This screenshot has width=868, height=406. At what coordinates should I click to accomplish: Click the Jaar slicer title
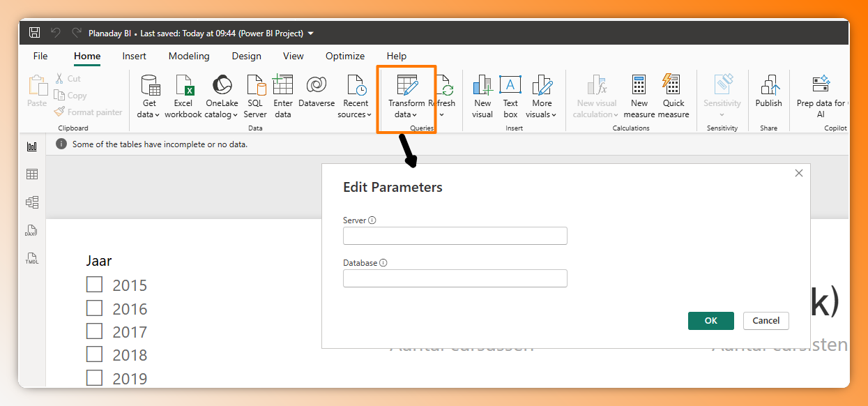(x=99, y=261)
